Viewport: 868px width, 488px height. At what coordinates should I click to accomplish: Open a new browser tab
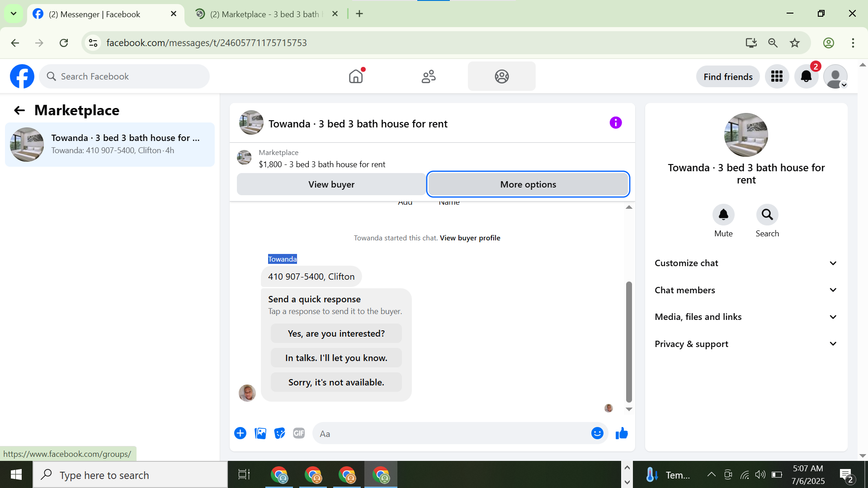point(359,14)
